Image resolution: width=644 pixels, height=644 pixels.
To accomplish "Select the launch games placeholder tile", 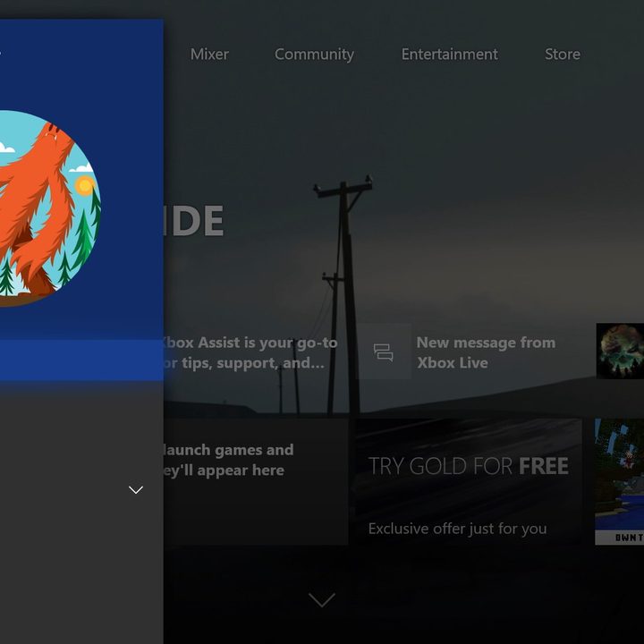I will (256, 481).
